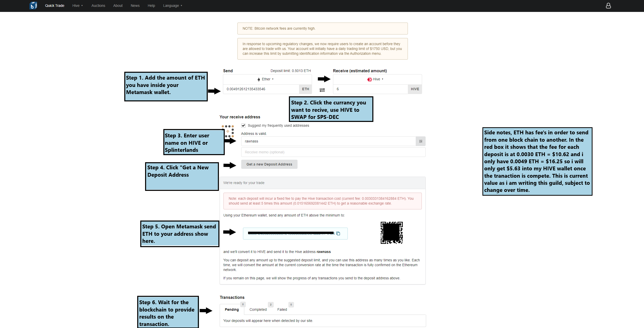Image resolution: width=644 pixels, height=328 pixels.
Task: Click the receive address field containing rawnass
Action: (328, 141)
